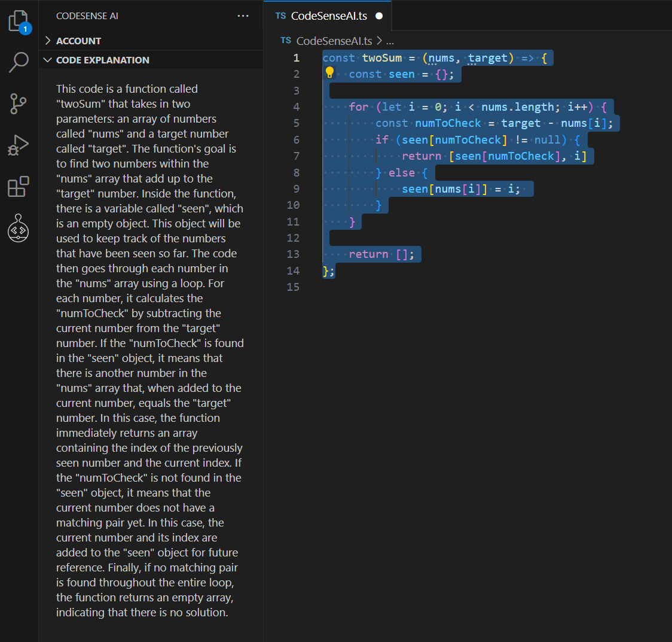Click the 'twoSum' identifier on line 1
The image size is (672, 642).
382,58
